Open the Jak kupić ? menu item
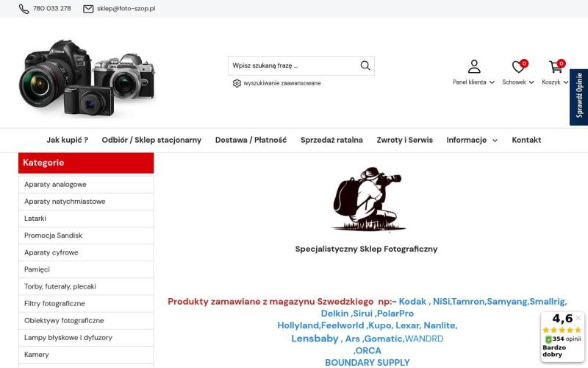The height and width of the screenshot is (368, 588). click(67, 140)
